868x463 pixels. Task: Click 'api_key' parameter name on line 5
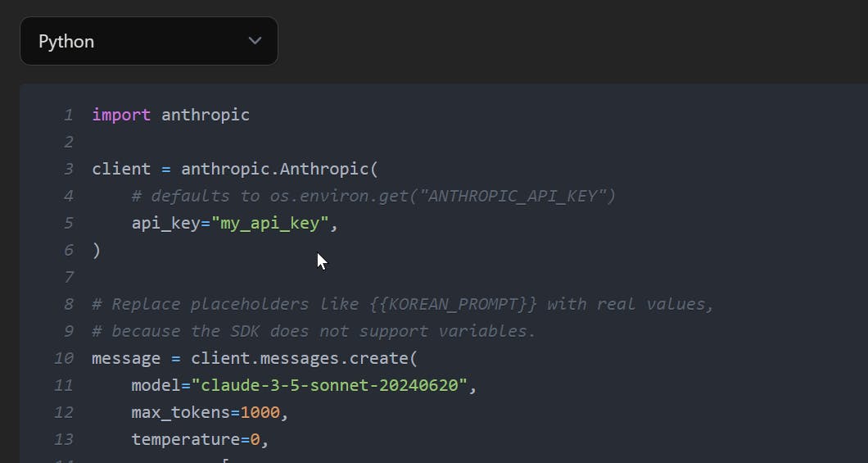(166, 223)
